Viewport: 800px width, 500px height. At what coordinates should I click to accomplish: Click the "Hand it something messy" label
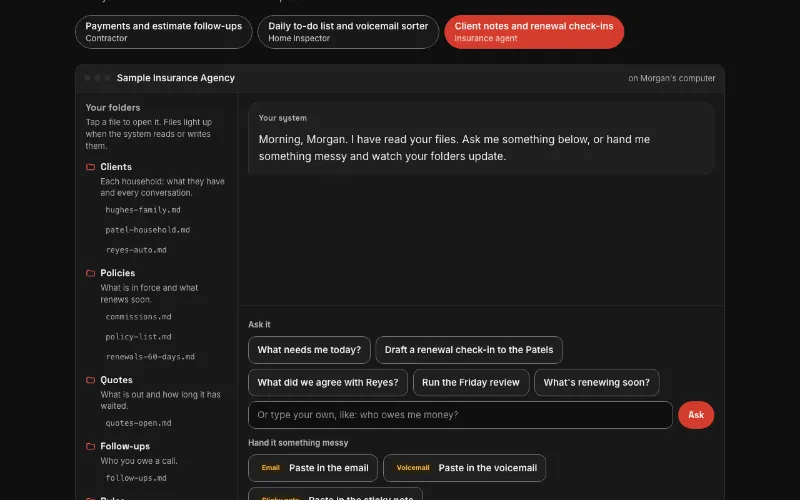point(298,443)
